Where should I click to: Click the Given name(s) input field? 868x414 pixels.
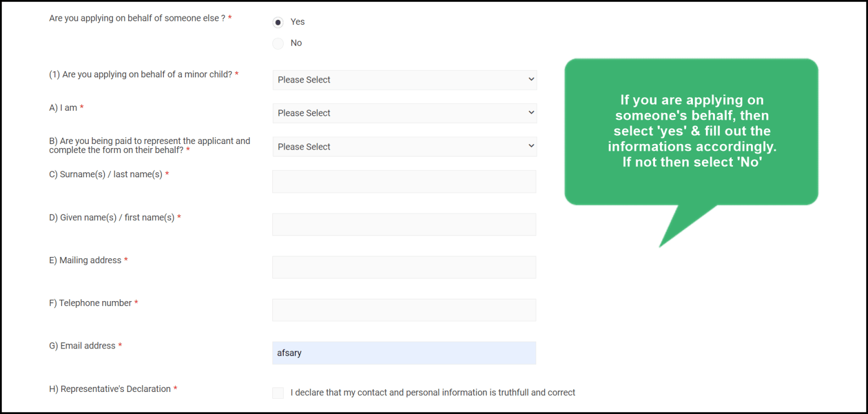404,224
